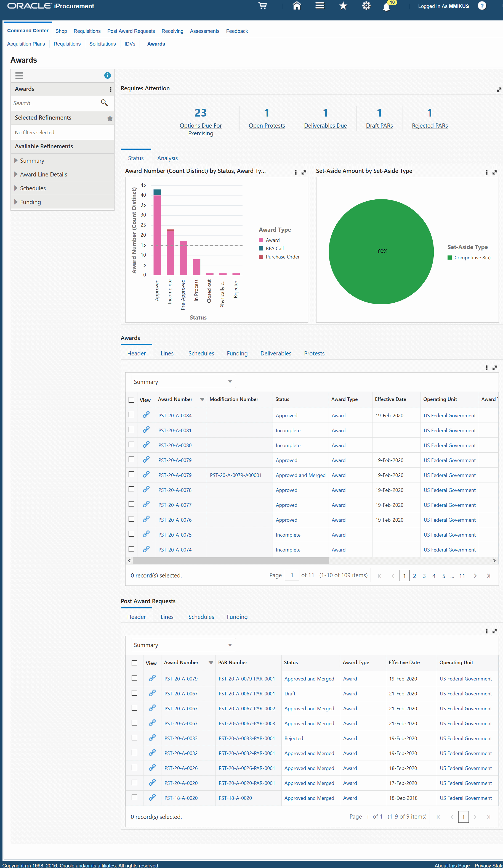Go to Home via house icon
Screen dimensions: 503x868
[297, 6]
